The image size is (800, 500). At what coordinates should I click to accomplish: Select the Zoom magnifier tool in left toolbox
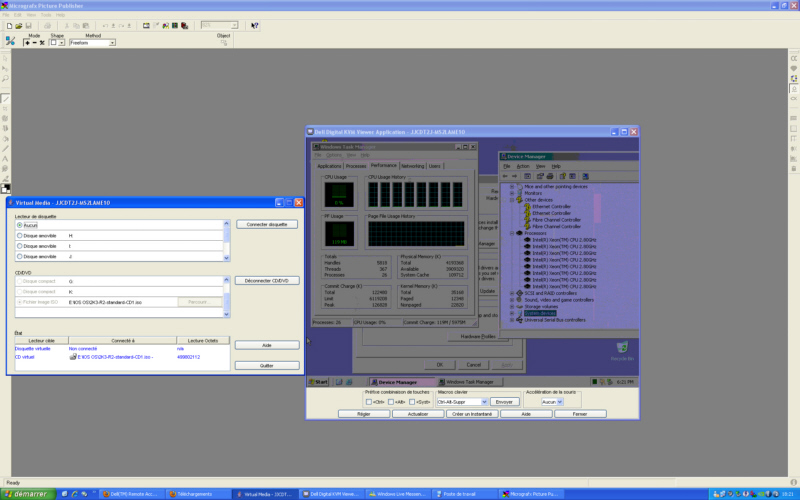tap(5, 79)
